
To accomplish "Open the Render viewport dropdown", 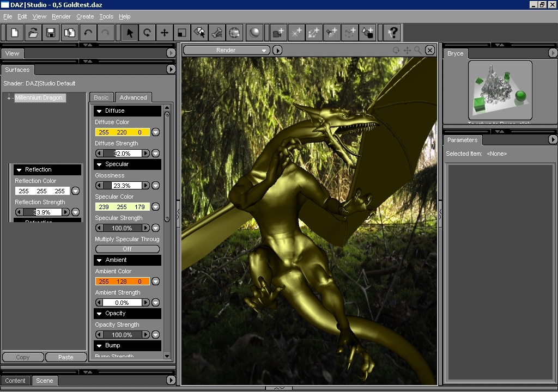I will tap(227, 50).
